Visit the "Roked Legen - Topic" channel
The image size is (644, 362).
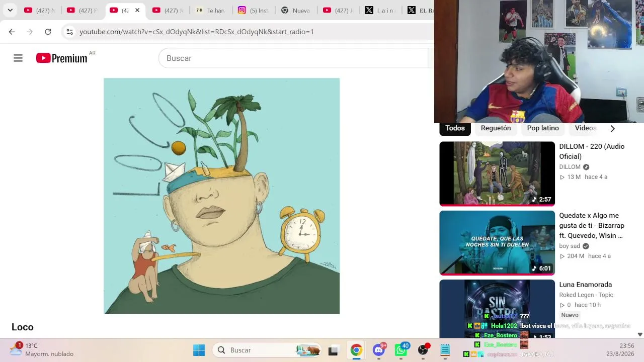pyautogui.click(x=586, y=295)
